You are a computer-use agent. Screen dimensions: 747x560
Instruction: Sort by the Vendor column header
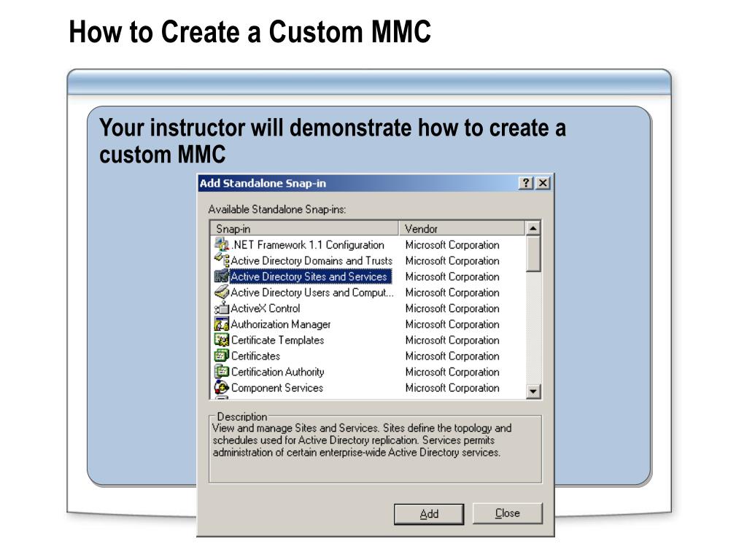click(462, 228)
